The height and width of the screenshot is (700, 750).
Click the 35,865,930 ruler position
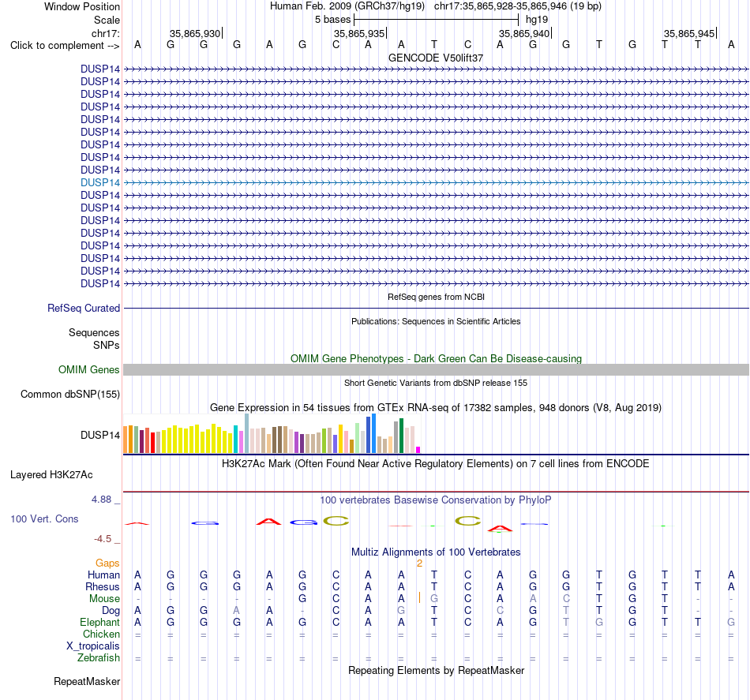click(x=195, y=33)
